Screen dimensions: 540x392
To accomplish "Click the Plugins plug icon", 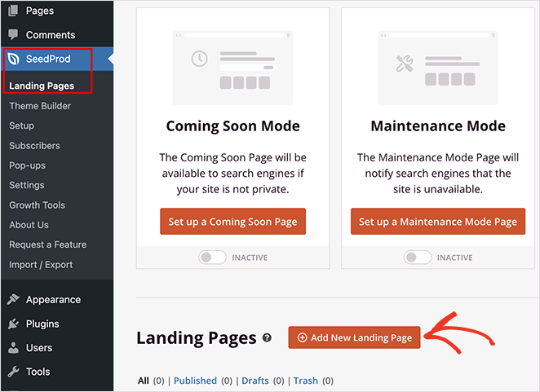I will pos(13,324).
